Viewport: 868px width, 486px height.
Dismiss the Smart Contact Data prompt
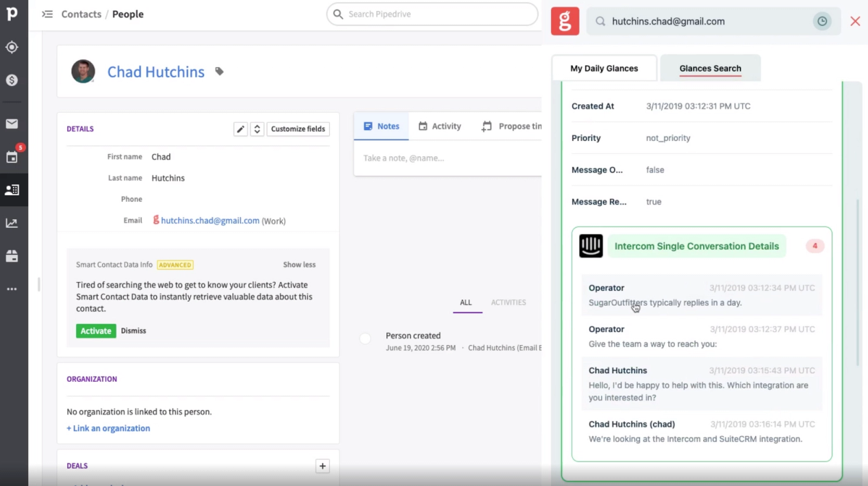[x=133, y=331]
